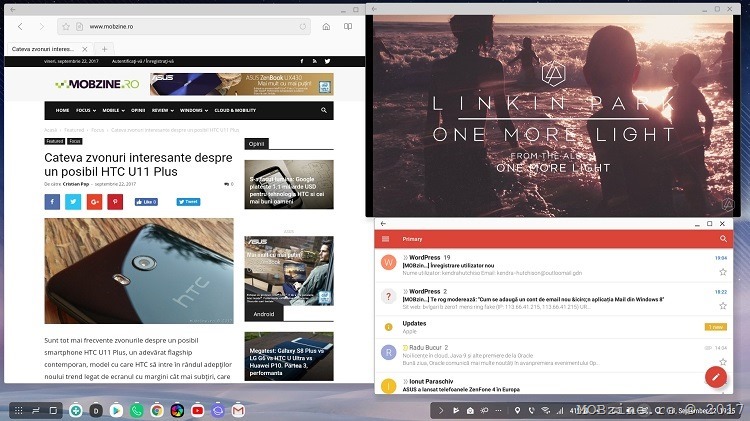Show more tray items via three dots
750x421 pixels.
tap(498, 410)
